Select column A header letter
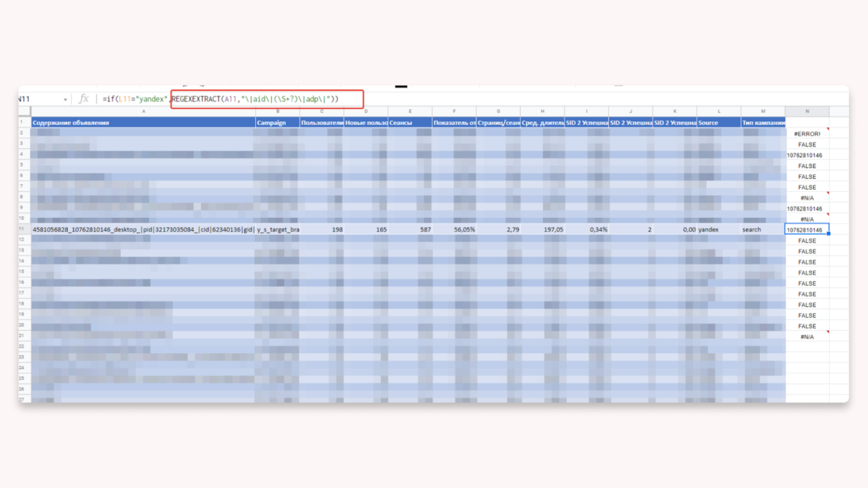The width and height of the screenshot is (868, 488). 144,111
